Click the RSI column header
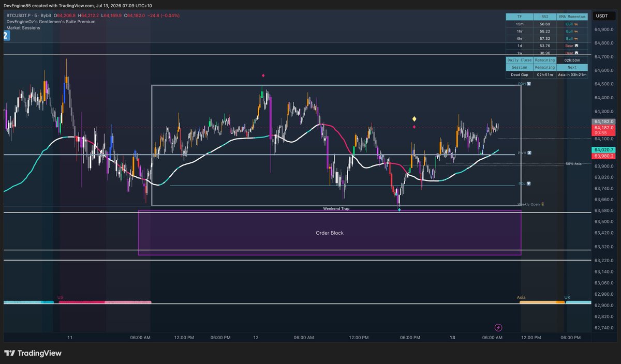The width and height of the screenshot is (621, 364). coord(544,17)
